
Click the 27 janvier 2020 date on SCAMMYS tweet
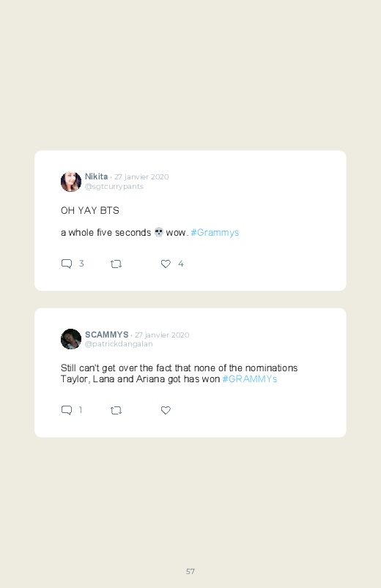pos(162,335)
